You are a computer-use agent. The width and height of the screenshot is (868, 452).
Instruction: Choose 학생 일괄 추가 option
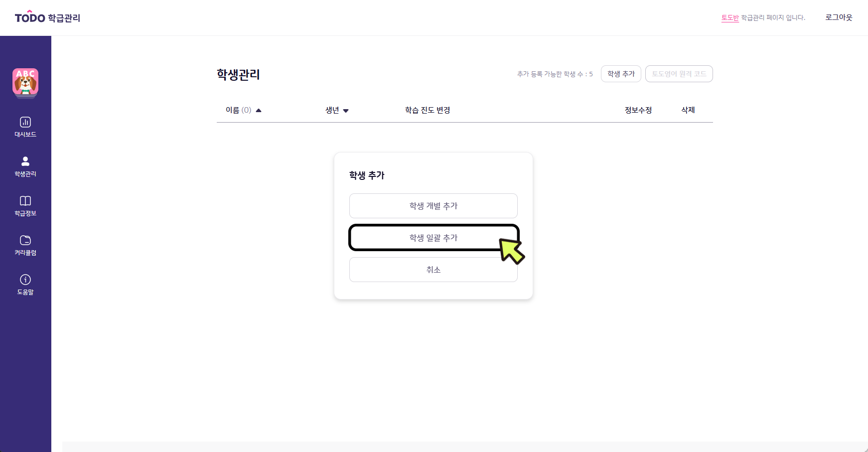pos(434,238)
